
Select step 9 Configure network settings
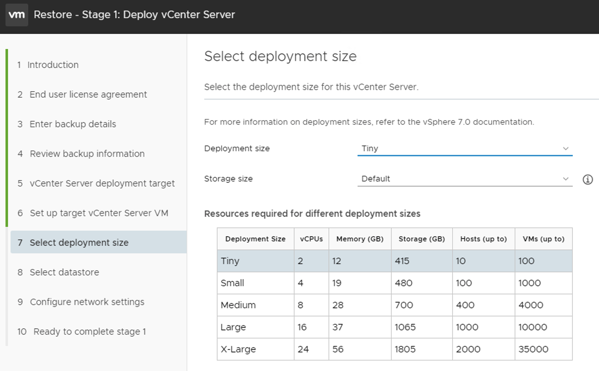(x=81, y=302)
